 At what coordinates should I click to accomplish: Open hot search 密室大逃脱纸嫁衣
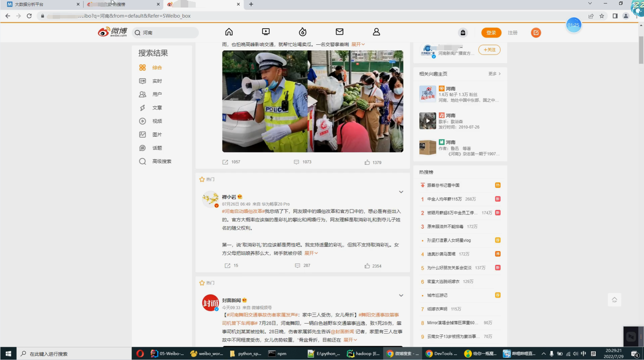tap(443, 281)
